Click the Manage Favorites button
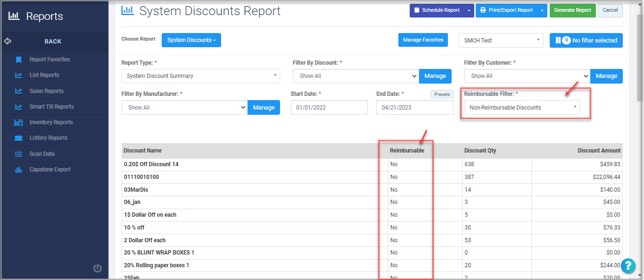Screen dimensions: 644x280 click(x=423, y=40)
